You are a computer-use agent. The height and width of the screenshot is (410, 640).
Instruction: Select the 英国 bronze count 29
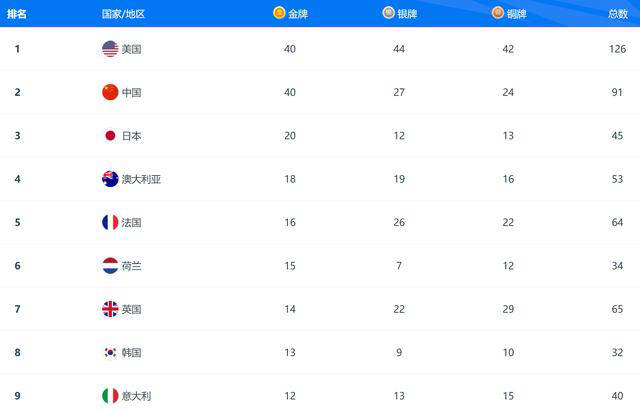coord(508,309)
